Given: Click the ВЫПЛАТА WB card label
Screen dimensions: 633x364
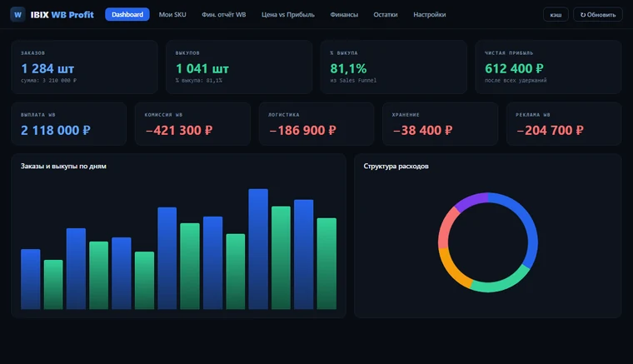Looking at the screenshot, I should 38,115.
